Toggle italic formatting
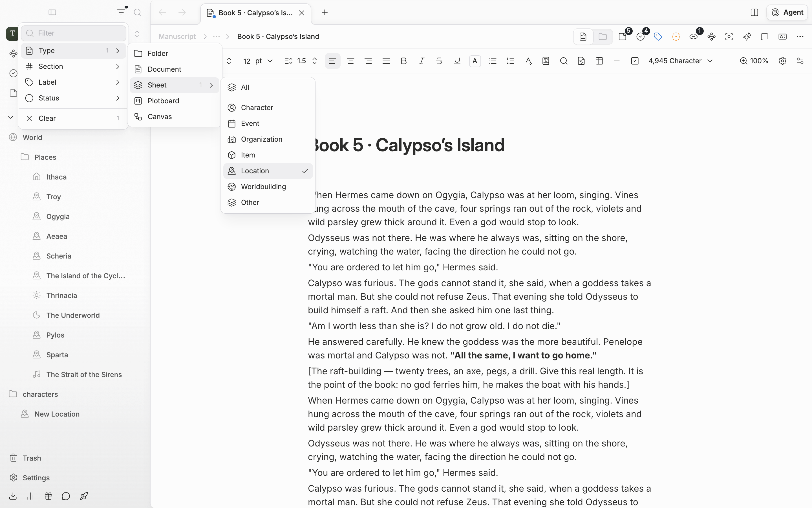 click(x=422, y=61)
